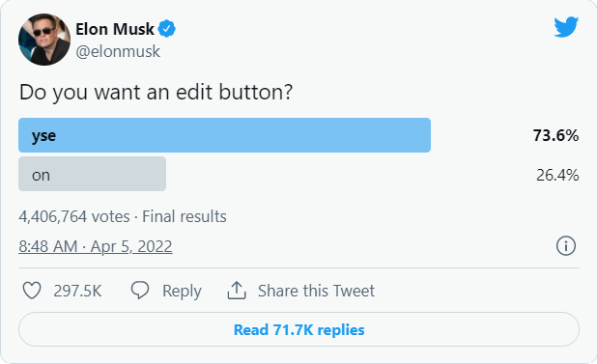Click the 297.5K likes count

77,291
